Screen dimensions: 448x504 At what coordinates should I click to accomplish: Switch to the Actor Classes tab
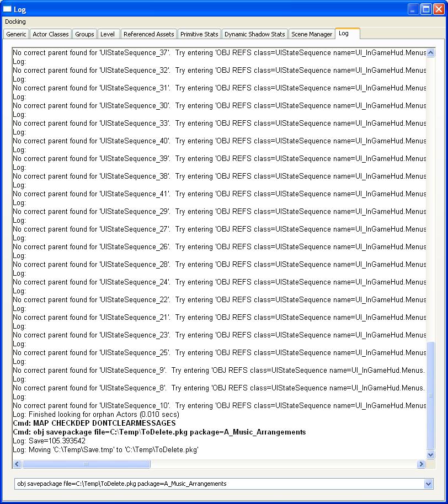coord(51,34)
